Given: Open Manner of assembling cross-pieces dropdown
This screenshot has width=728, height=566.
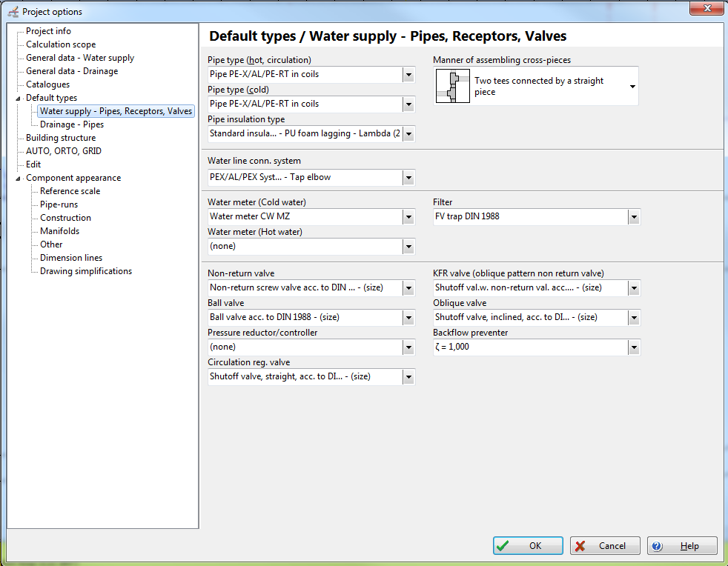Looking at the screenshot, I should (x=632, y=87).
